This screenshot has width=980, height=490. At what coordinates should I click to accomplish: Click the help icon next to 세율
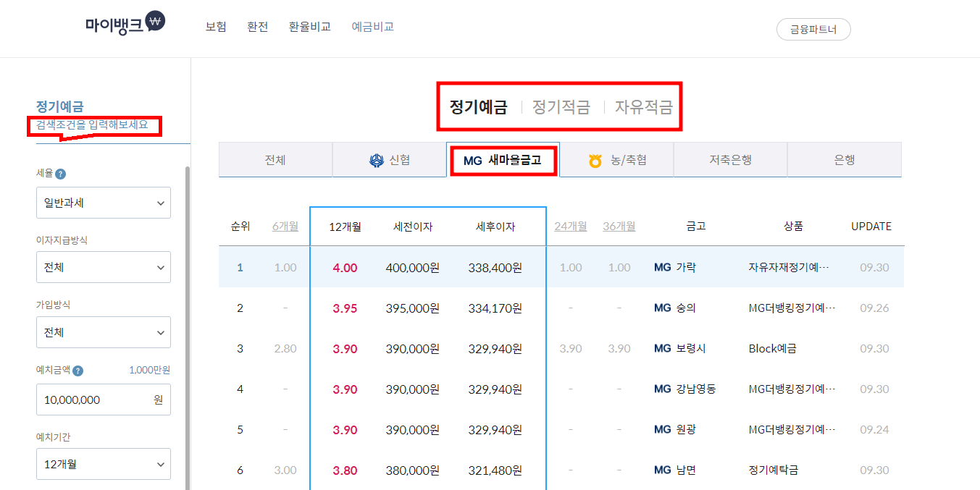coord(61,174)
